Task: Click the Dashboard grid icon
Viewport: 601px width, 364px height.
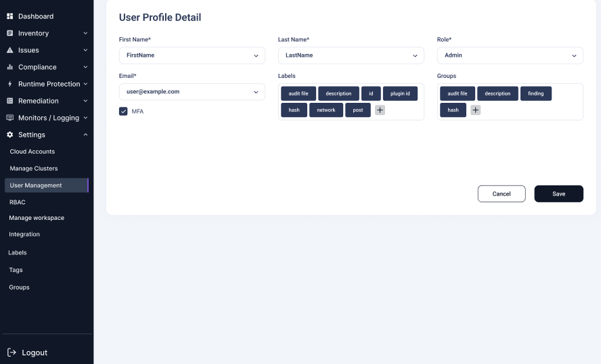Action: coord(10,16)
